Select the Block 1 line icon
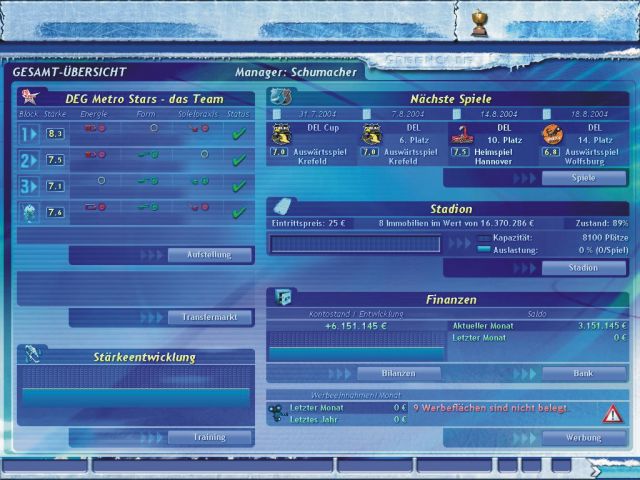The width and height of the screenshot is (640, 480). coord(29,133)
